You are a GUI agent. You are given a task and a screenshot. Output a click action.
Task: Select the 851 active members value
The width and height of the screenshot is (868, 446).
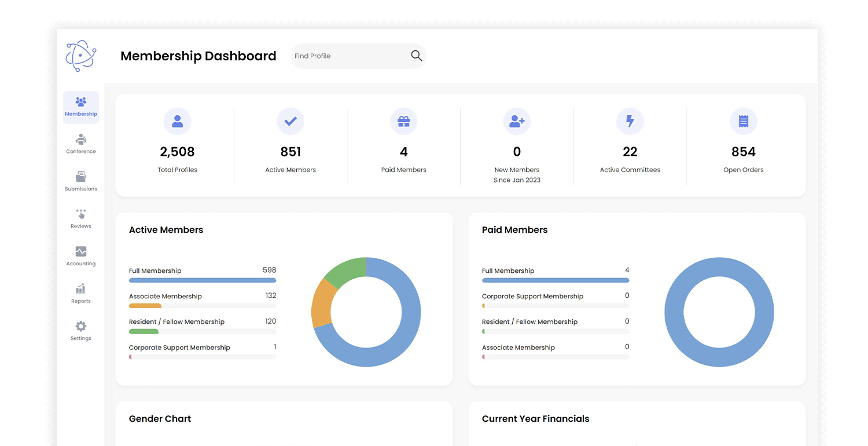click(290, 152)
